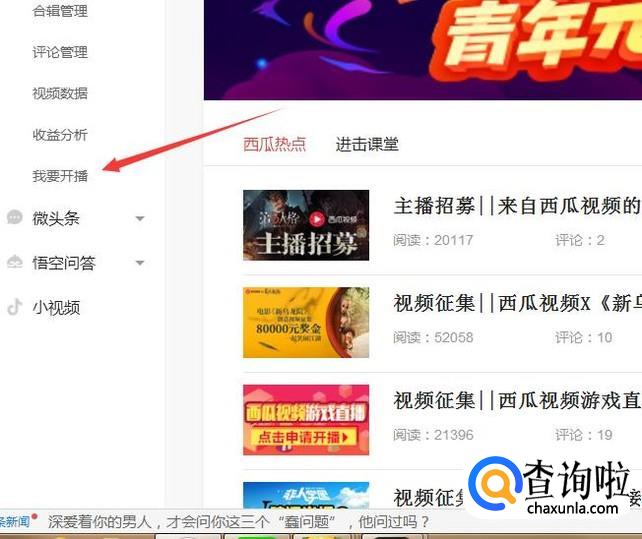This screenshot has width=642, height=539.
Task: Open the 悟空问答 section label
Action: click(64, 263)
